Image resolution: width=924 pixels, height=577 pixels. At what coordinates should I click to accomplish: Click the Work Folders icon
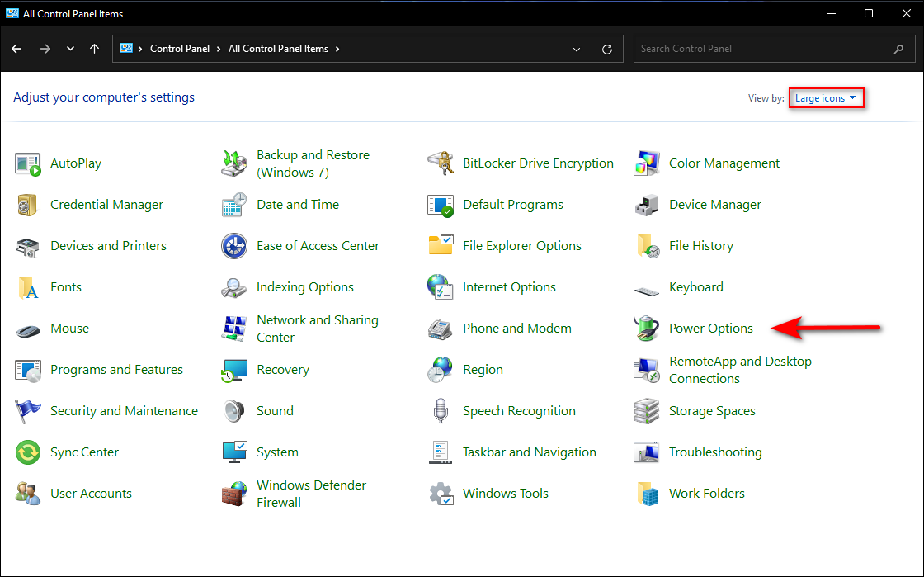[x=647, y=494]
